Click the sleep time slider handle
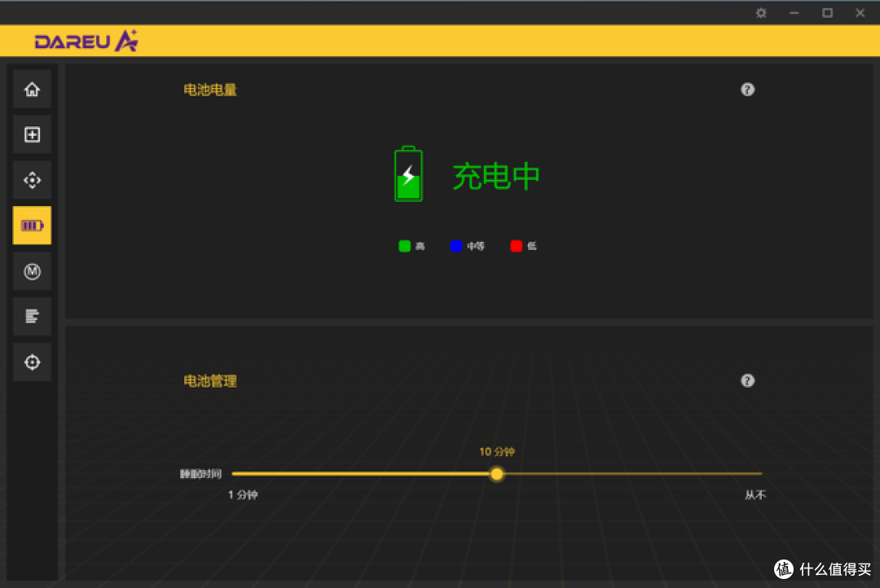This screenshot has height=588, width=880. 497,474
